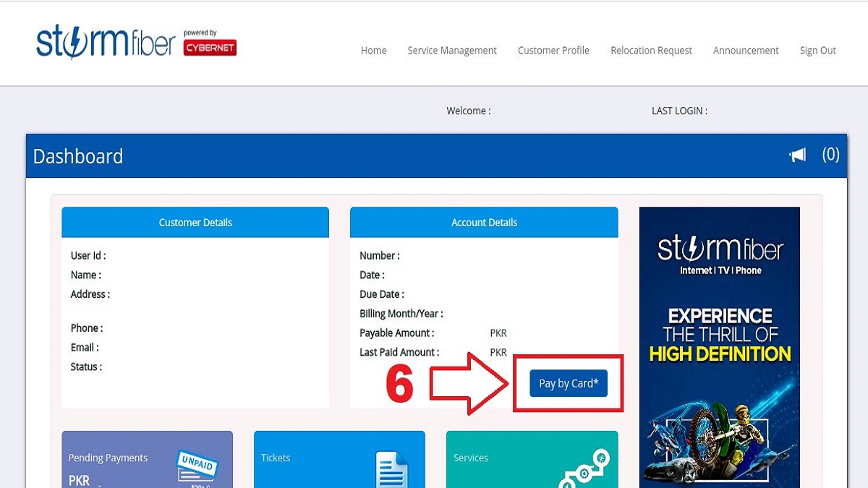
Task: Open the Pending Payments card
Action: [x=148, y=460]
